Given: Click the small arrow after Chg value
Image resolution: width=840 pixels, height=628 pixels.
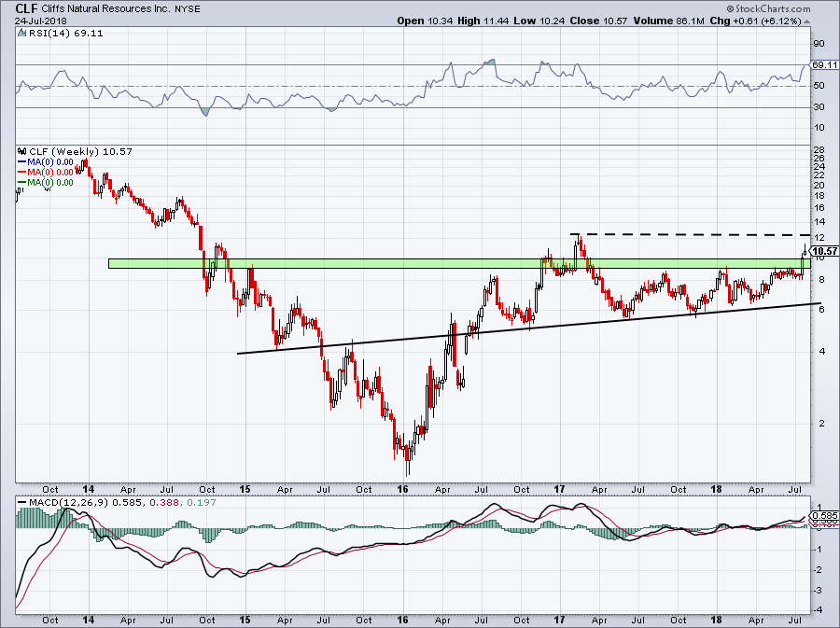Looking at the screenshot, I should coord(807,22).
